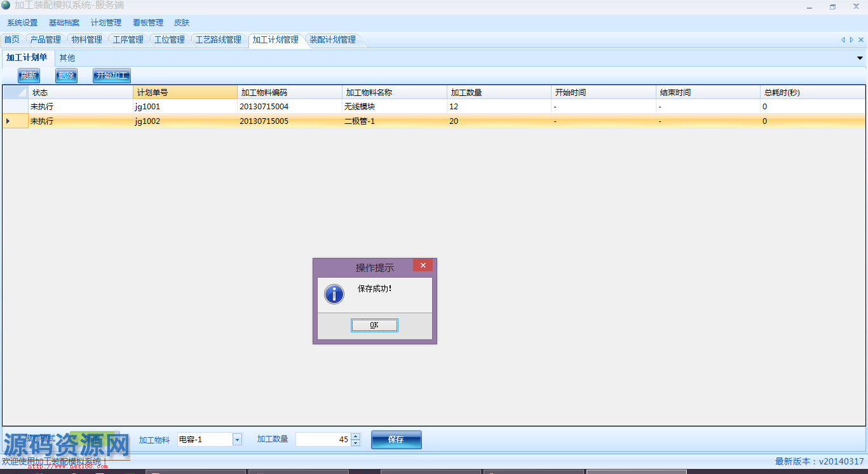The width and height of the screenshot is (868, 474).
Task: Sort by the 总耗时(秒) column header
Action: (x=813, y=92)
